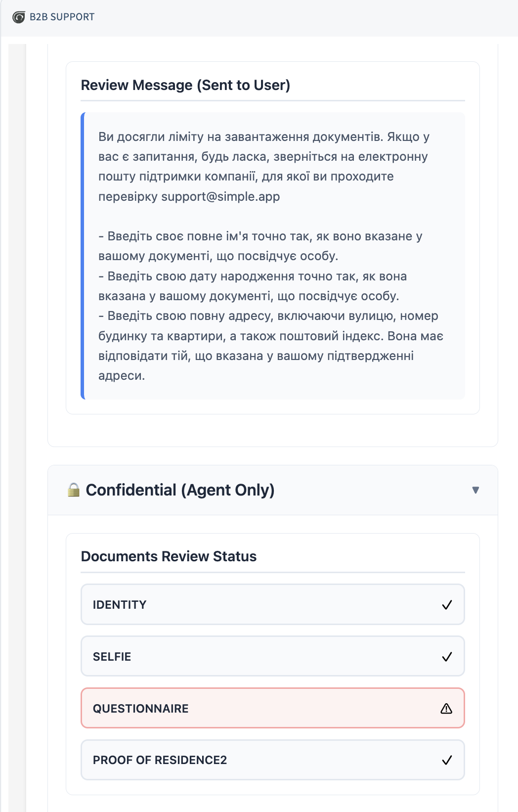Open the SELFIE document status row

272,657
